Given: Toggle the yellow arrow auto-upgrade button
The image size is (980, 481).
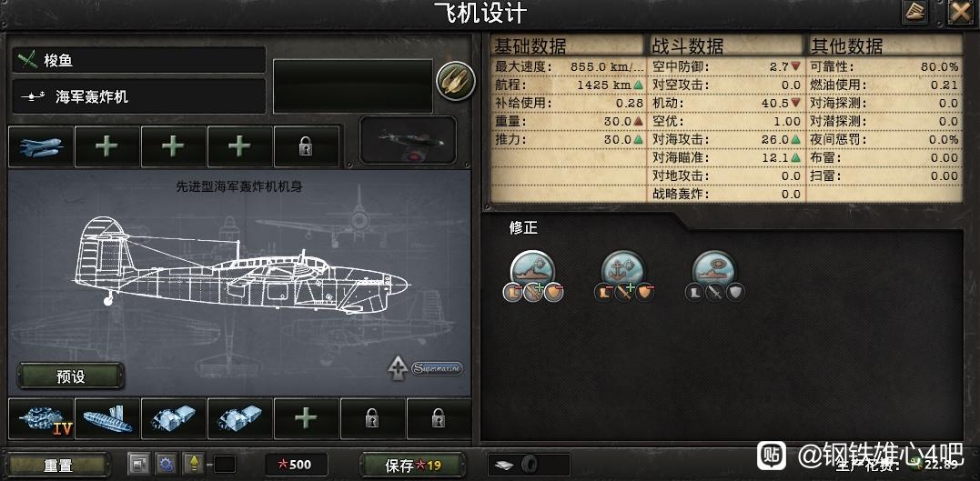Looking at the screenshot, I should [194, 464].
